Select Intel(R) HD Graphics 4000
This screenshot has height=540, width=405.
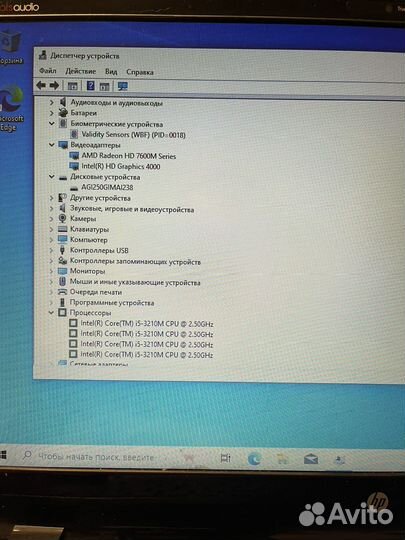[121, 166]
